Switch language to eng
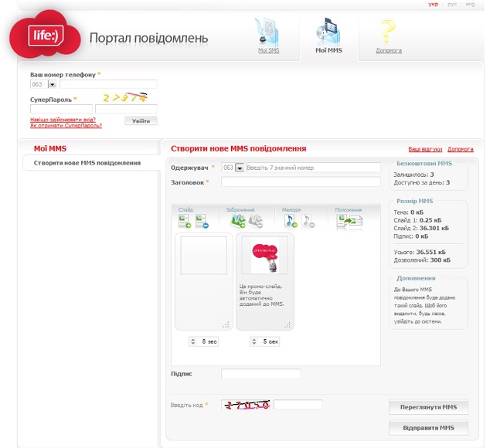 click(x=470, y=4)
